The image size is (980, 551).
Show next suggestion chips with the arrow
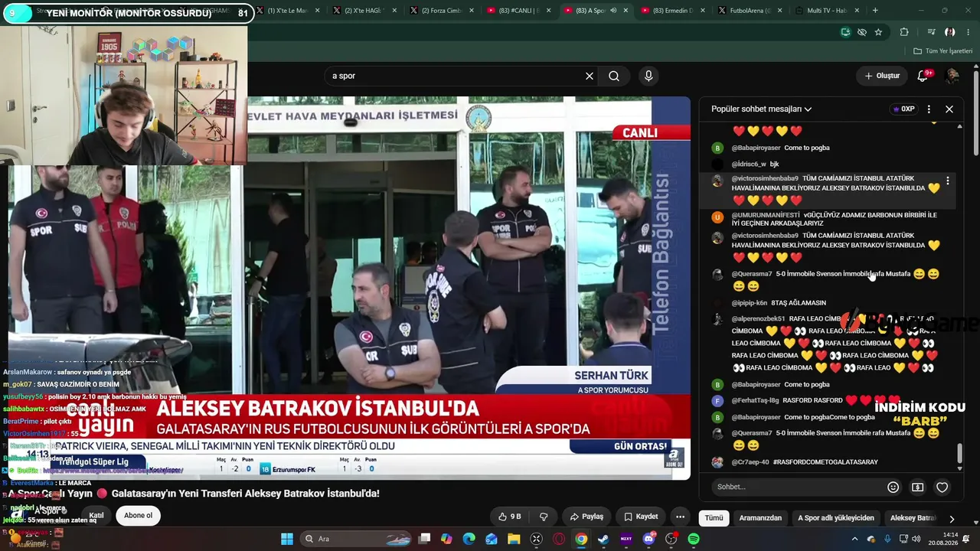point(952,518)
